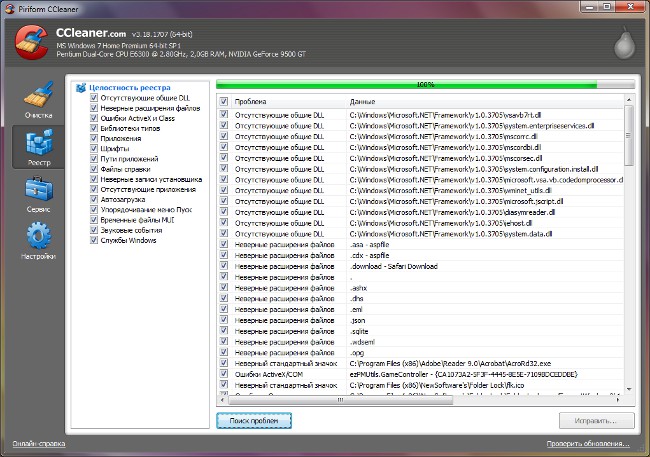The height and width of the screenshot is (457, 650).
Task: Toggle the Службы Windows checkbox
Action: coord(94,240)
